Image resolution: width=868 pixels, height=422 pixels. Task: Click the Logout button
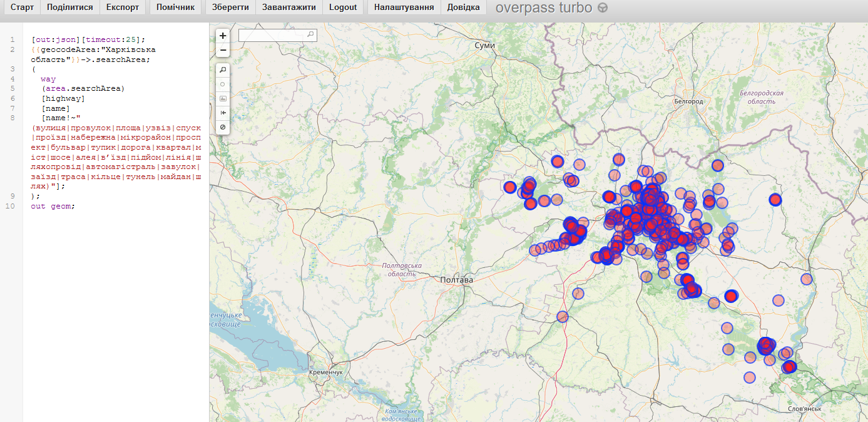(x=343, y=8)
